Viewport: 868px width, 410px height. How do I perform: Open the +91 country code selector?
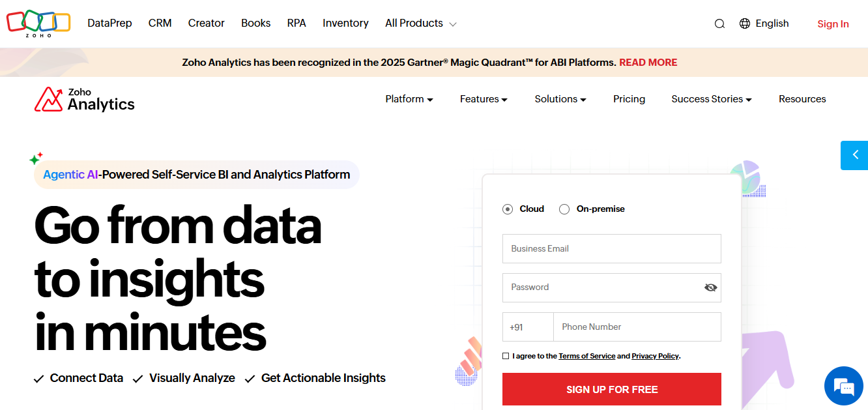(528, 327)
